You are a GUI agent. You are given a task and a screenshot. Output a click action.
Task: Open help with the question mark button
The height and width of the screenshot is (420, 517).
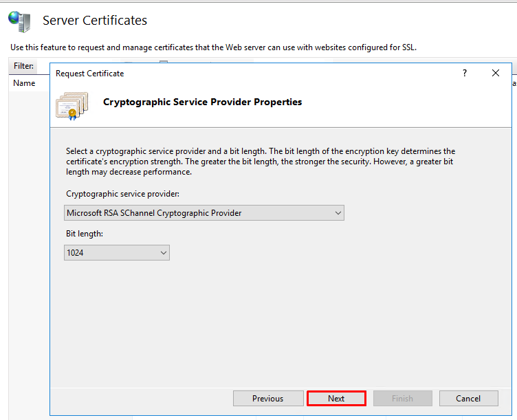tap(465, 73)
